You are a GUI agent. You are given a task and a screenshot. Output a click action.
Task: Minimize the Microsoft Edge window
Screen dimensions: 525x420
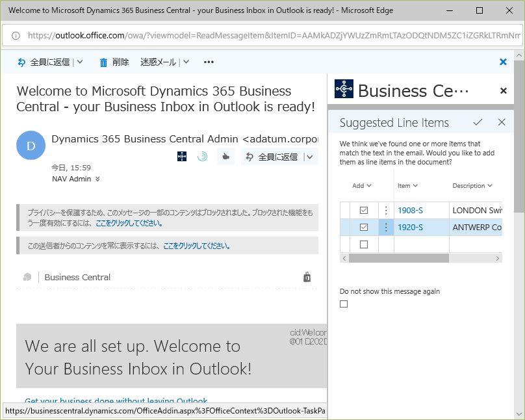coord(450,10)
